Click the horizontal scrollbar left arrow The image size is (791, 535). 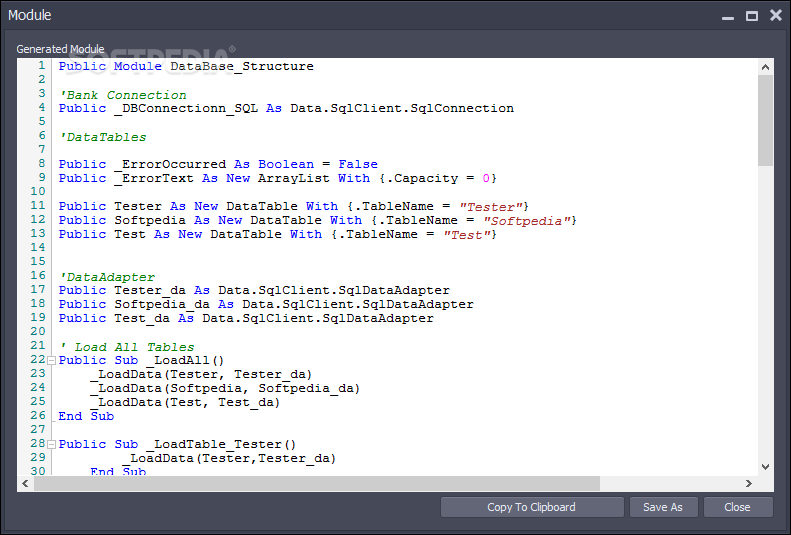coord(26,484)
